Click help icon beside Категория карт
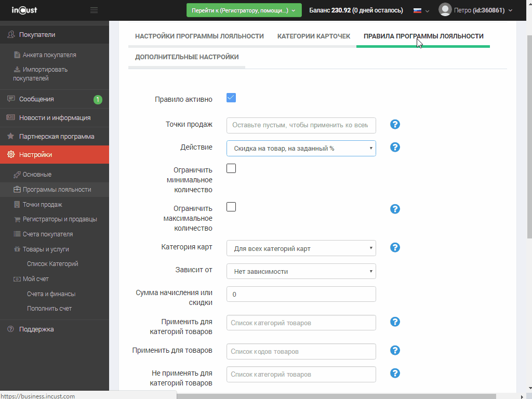This screenshot has width=532, height=399. click(395, 247)
